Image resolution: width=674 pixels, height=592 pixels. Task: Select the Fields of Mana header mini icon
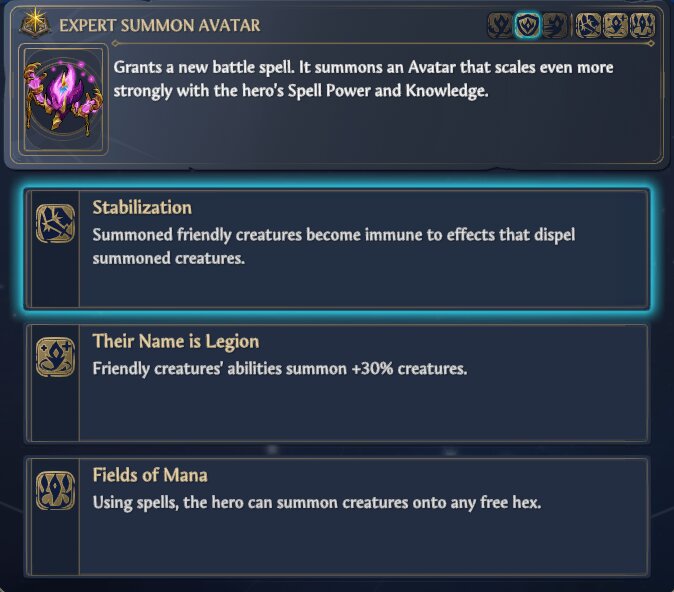click(642, 25)
